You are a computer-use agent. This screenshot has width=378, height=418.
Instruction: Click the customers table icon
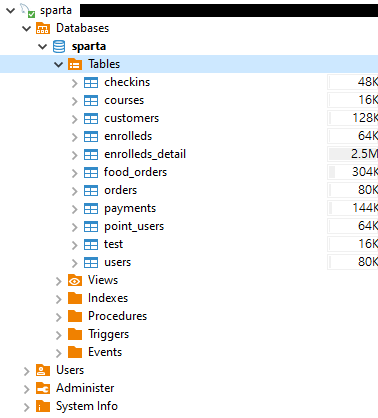[91, 118]
